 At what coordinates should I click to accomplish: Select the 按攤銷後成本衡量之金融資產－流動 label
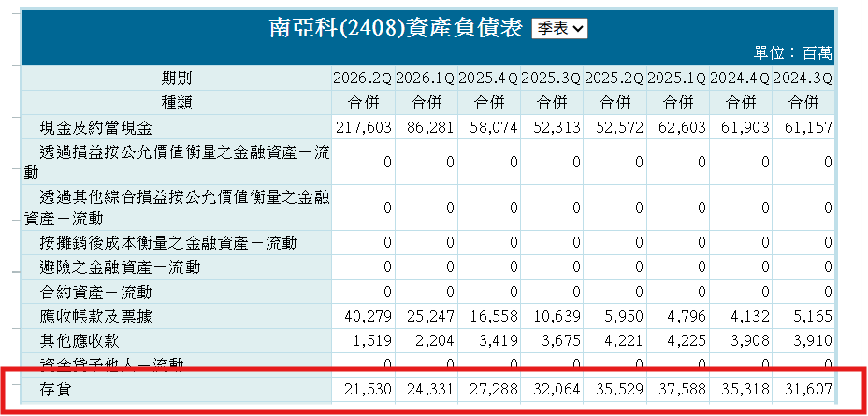tap(168, 242)
